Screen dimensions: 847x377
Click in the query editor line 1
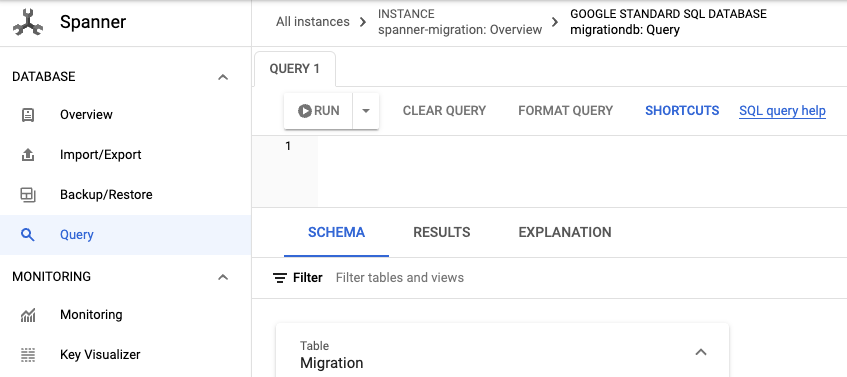pos(582,146)
